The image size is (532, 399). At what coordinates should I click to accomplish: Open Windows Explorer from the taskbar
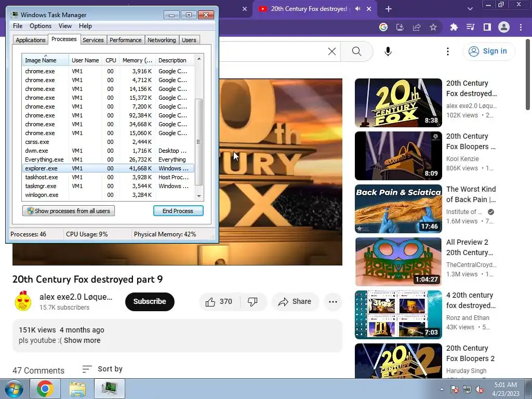point(77,389)
